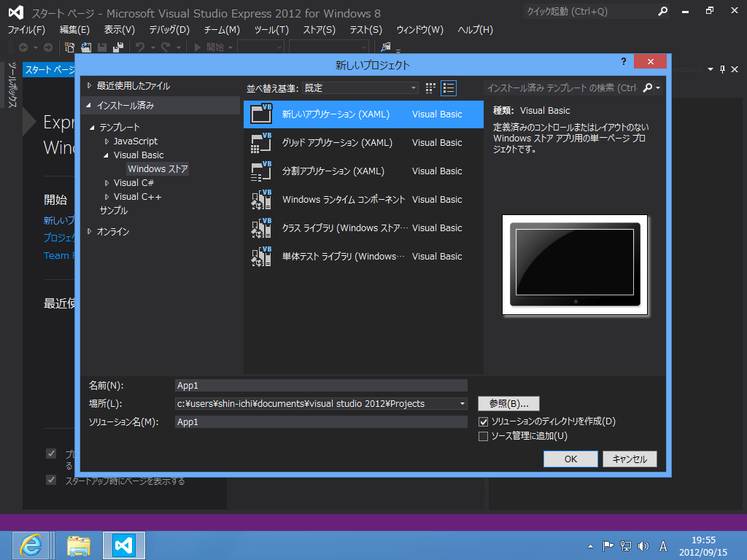Click the Find in Files toolbar icon

(386, 47)
